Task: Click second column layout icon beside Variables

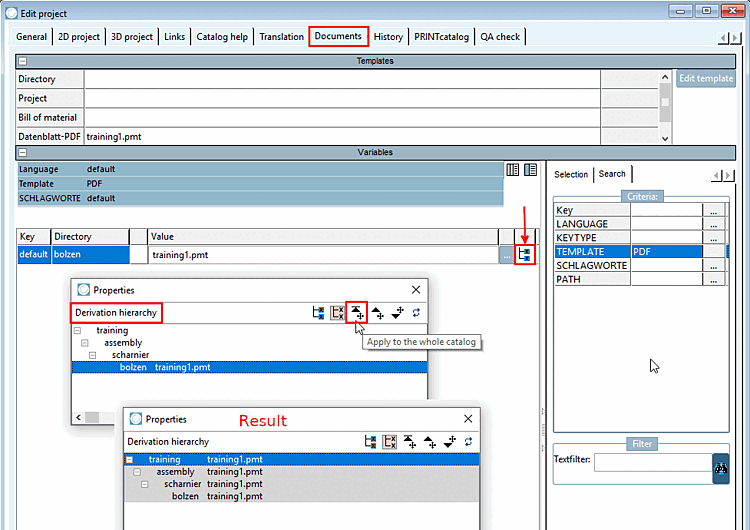Action: click(x=530, y=169)
